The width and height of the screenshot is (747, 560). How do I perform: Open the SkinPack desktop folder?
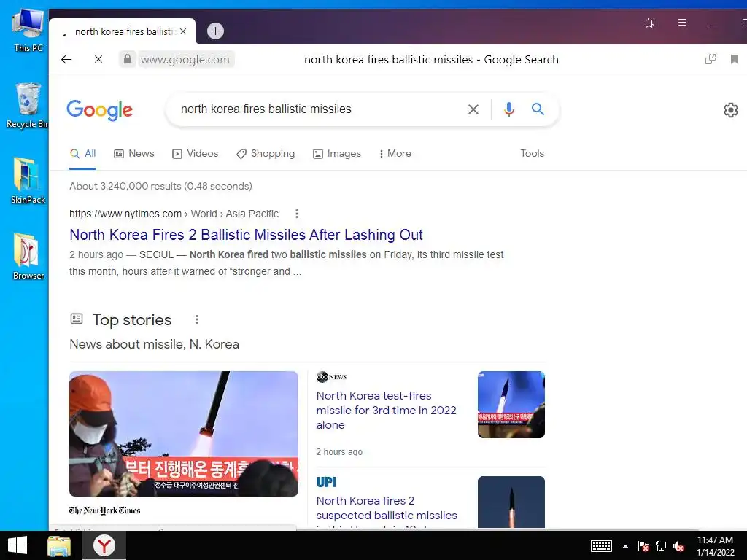click(x=28, y=181)
